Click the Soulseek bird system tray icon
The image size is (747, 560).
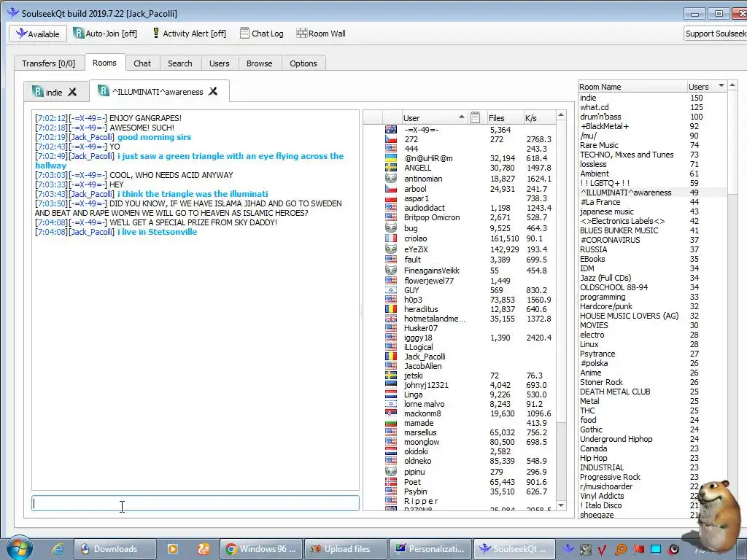pos(568,549)
